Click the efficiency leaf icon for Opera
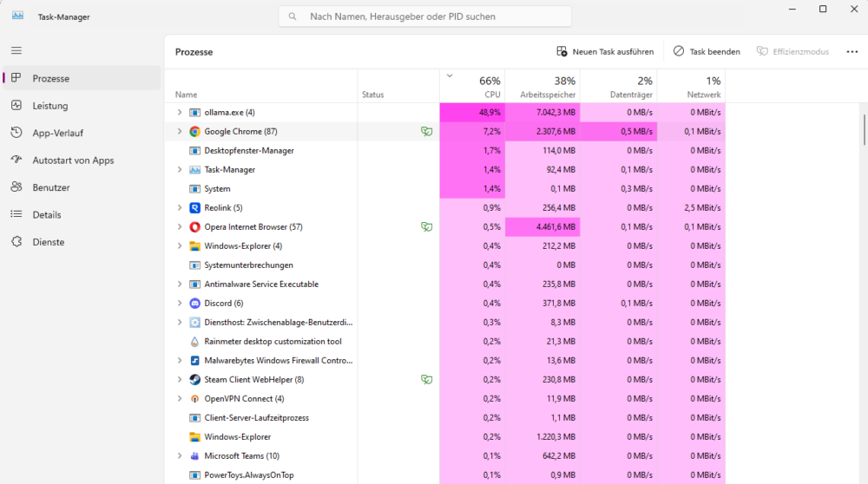Image resolution: width=868 pixels, height=484 pixels. click(426, 226)
